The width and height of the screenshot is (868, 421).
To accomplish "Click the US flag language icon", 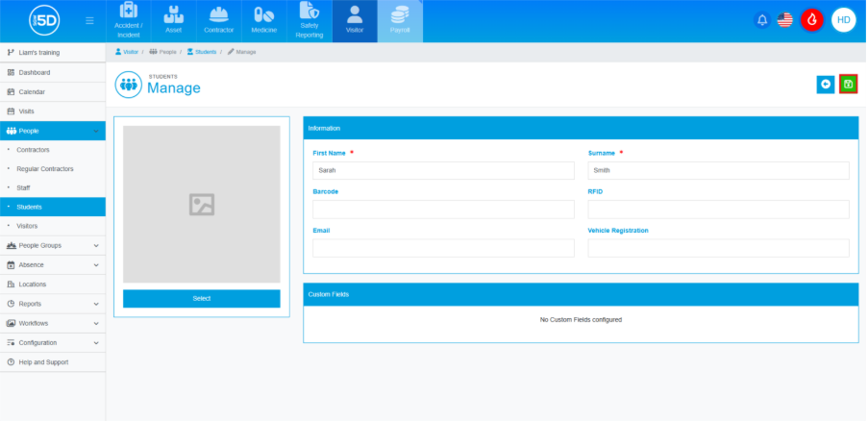I will pyautogui.click(x=785, y=20).
